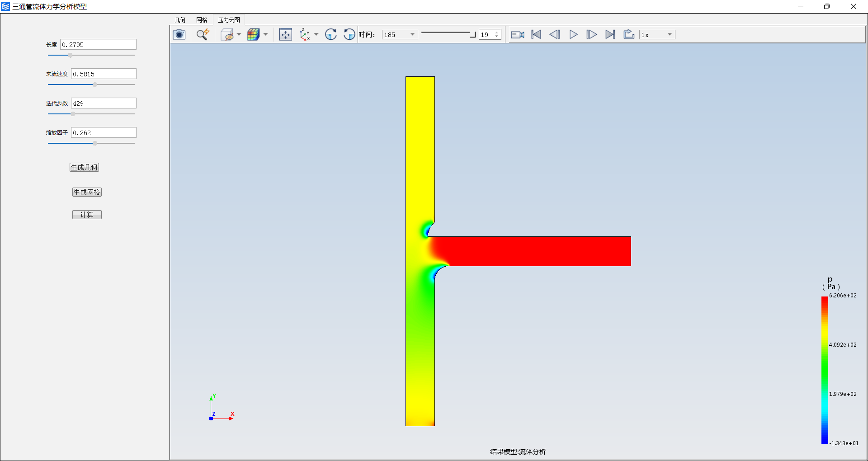Screen dimensions: 868x461
Task: Click the fit-to-view arrows icon
Action: (286, 34)
